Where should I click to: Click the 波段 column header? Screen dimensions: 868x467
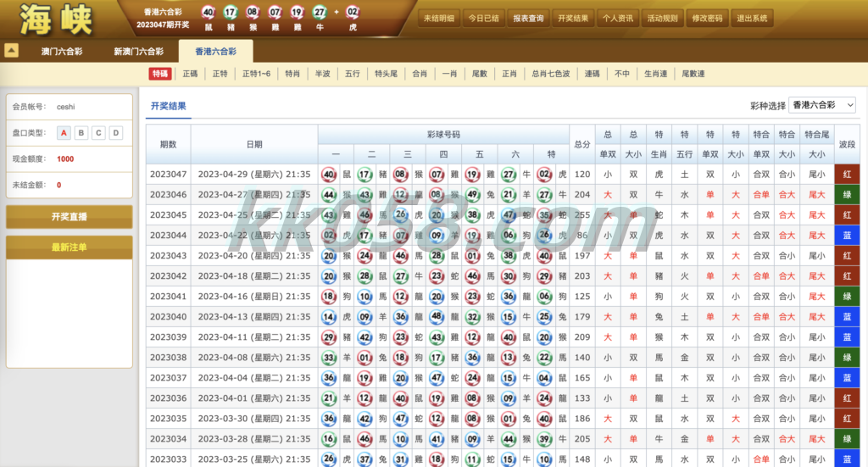847,144
